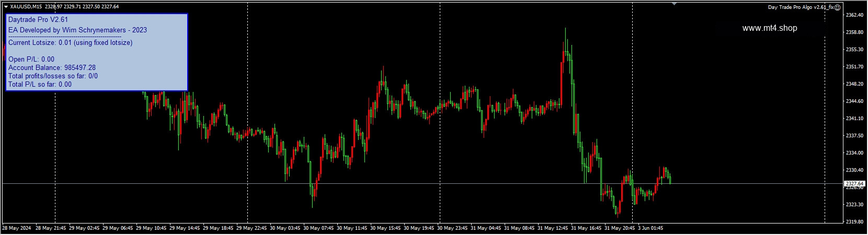Click the 2351.70 price scale label
868x235 pixels.
(854, 67)
